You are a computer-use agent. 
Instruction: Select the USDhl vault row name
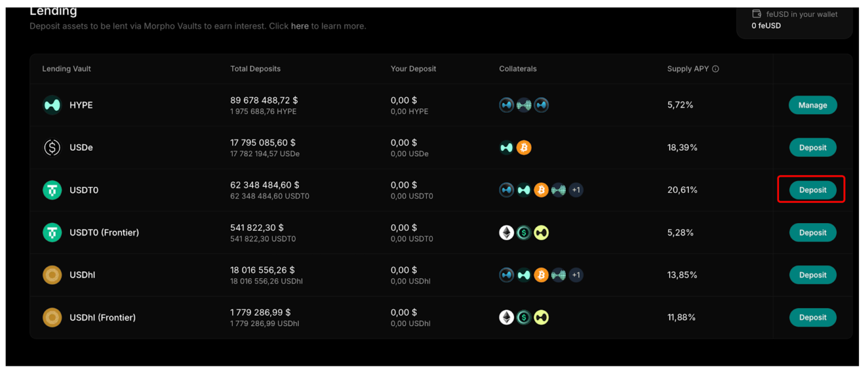82,275
